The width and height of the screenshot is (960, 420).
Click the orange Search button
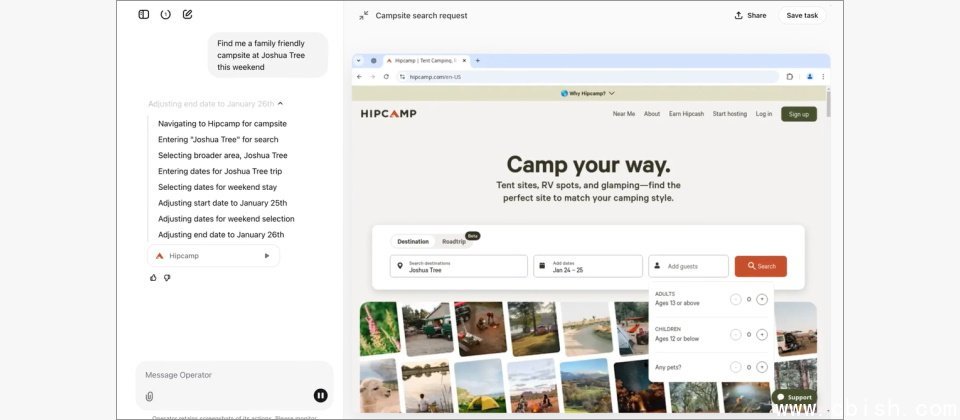click(760, 266)
